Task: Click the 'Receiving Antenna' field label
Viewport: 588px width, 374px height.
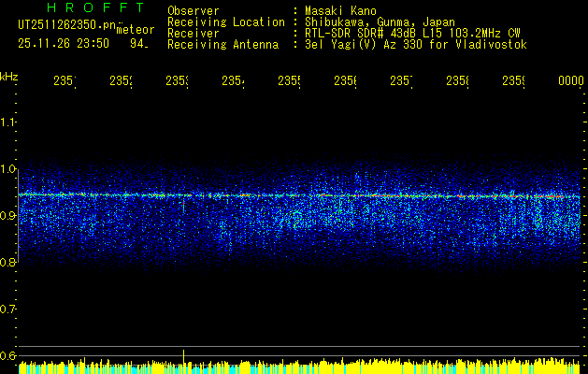Action: pos(222,45)
